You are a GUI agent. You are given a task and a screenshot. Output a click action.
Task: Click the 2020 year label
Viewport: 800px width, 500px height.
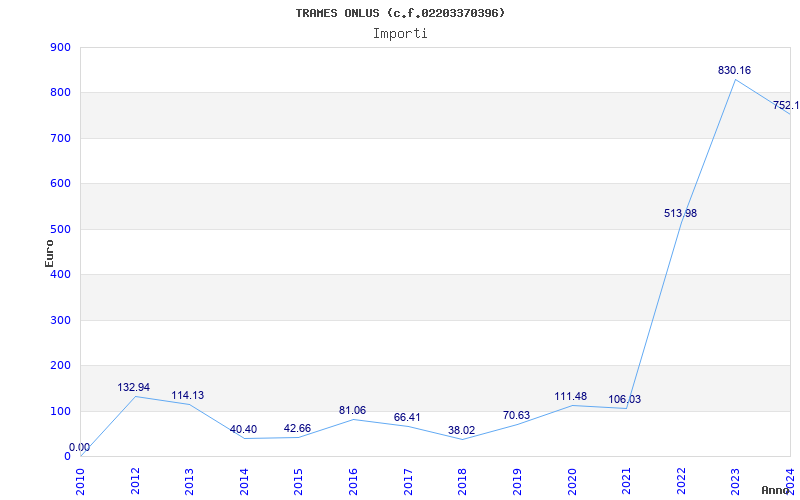tap(572, 481)
